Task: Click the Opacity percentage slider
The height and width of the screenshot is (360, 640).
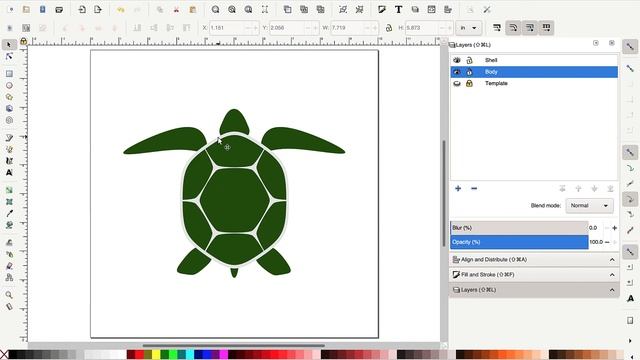Action: 519,242
